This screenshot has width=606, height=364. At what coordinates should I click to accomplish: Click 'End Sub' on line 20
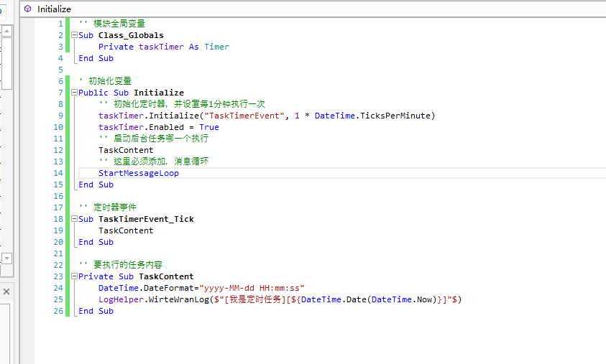click(96, 242)
